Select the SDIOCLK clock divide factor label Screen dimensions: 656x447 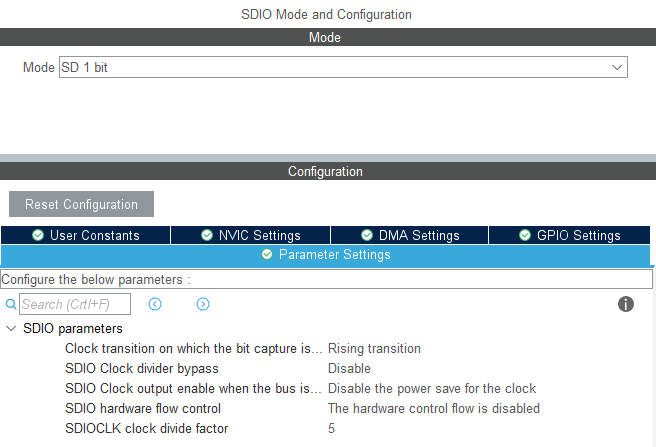coord(146,428)
